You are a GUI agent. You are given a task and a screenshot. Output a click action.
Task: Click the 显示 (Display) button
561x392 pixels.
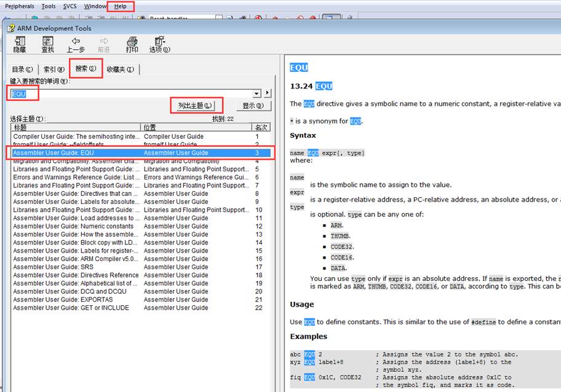[x=253, y=106]
